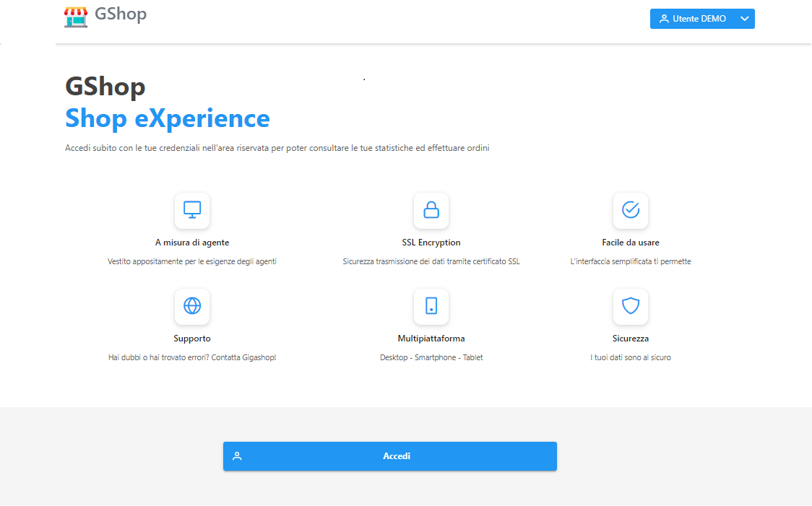The height and width of the screenshot is (506, 812).
Task: Click the large GShop page heading
Action: [x=105, y=87]
